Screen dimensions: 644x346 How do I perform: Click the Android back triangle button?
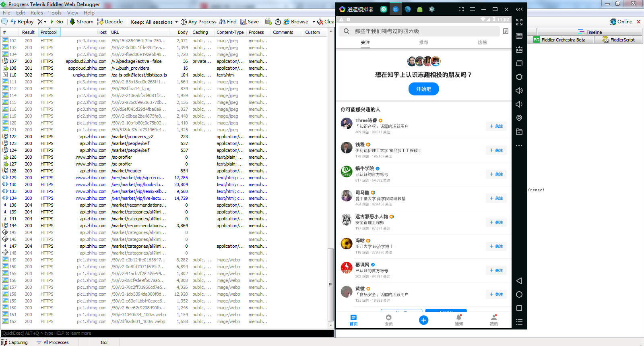tap(519, 281)
